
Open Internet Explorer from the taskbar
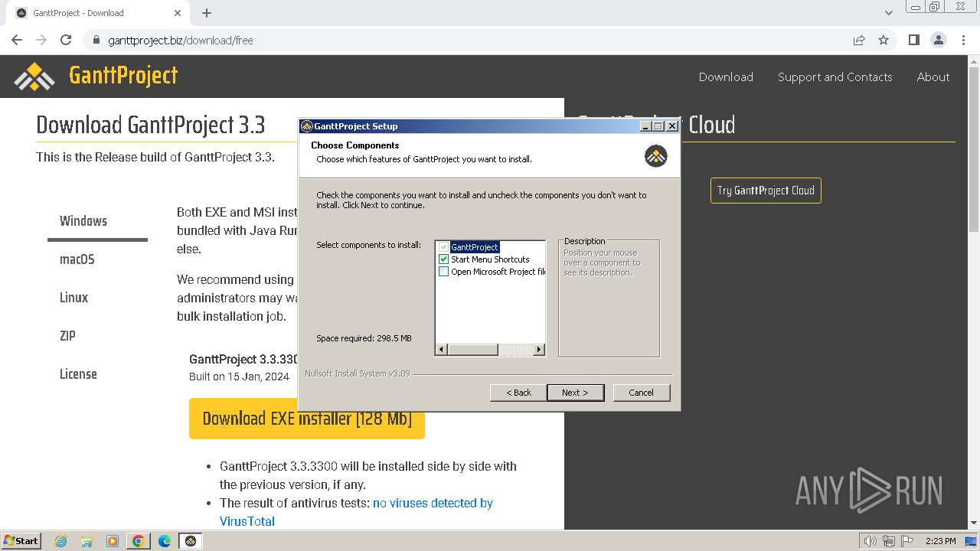point(61,541)
